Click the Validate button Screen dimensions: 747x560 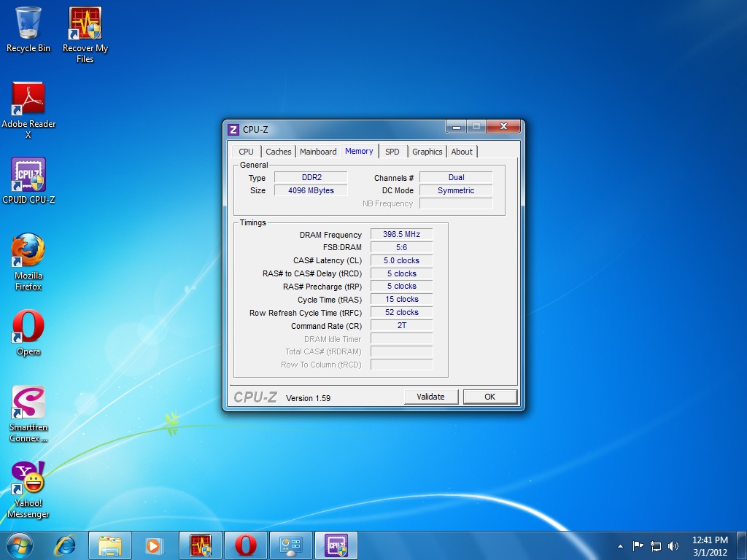coord(431,397)
